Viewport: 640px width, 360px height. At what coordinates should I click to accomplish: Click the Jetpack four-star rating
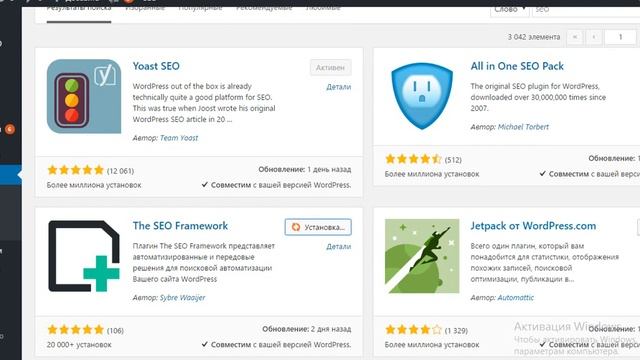[x=413, y=330]
